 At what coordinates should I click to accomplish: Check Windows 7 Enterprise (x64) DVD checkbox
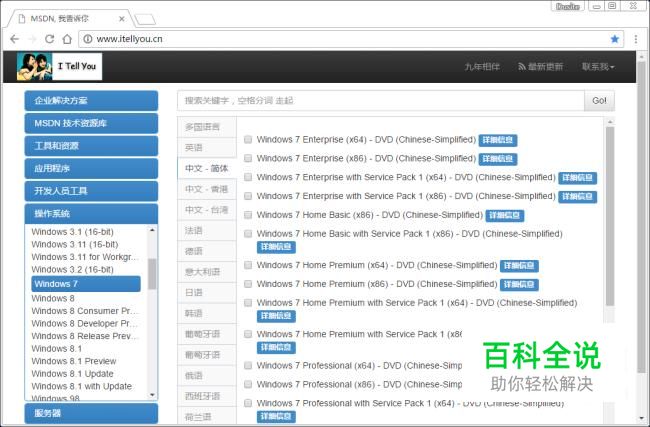point(248,140)
